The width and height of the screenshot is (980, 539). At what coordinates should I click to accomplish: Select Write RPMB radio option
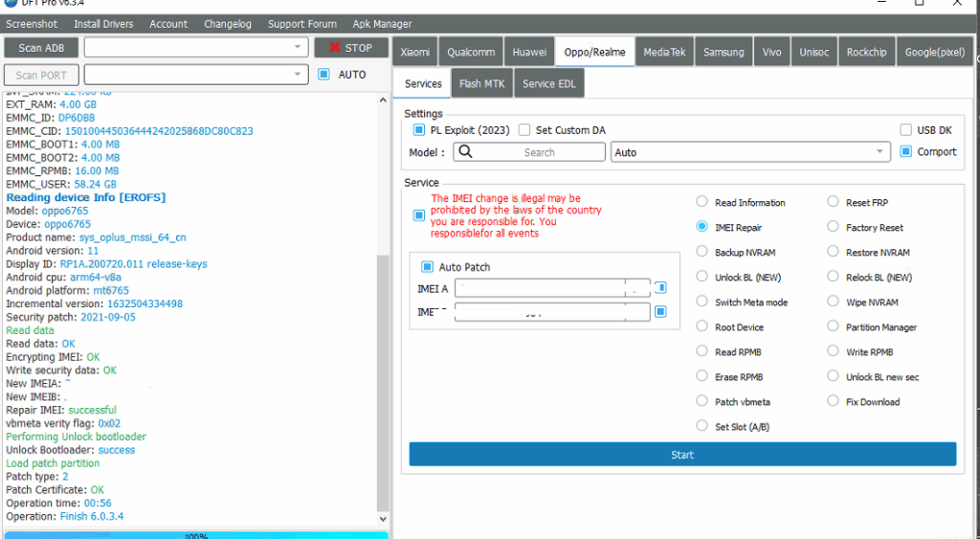[833, 351]
